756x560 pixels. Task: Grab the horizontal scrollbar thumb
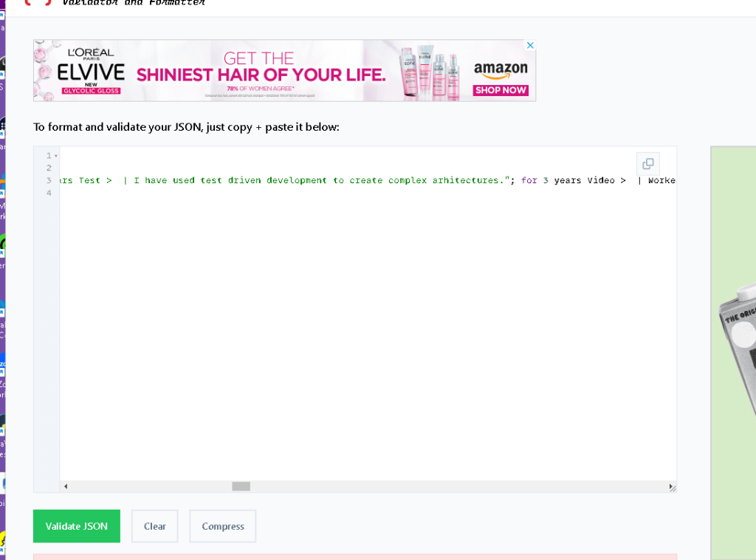click(241, 486)
